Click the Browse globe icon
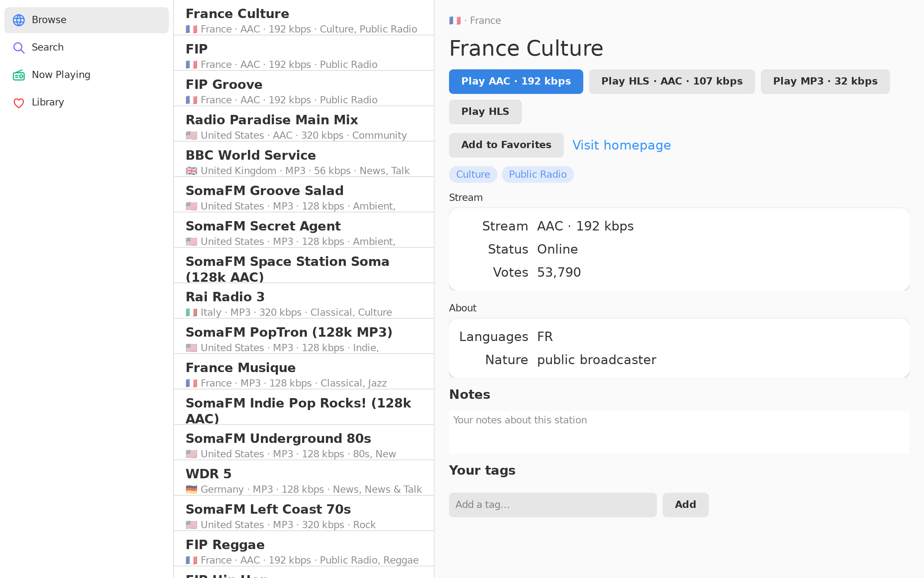 point(19,20)
